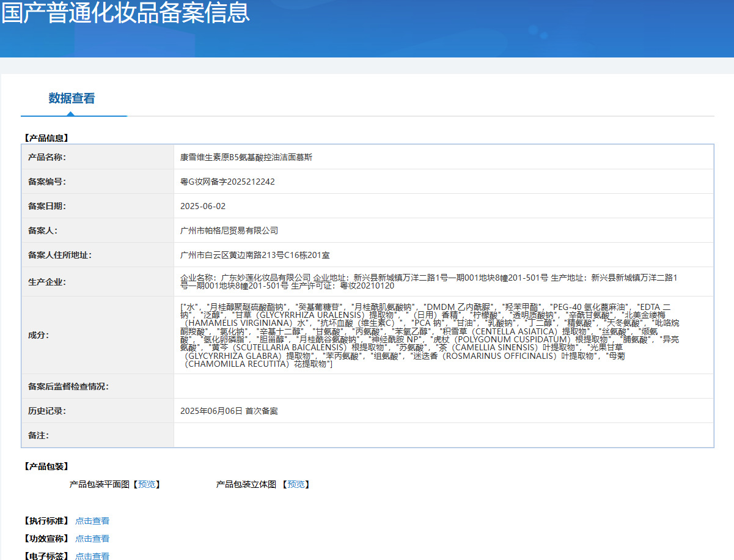Open 预览 link for 产品包装立体图
Image resolution: width=734 pixels, height=560 pixels.
tap(296, 484)
